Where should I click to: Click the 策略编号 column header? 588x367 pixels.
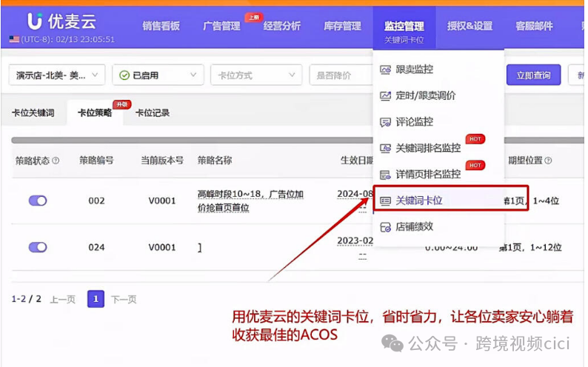tap(96, 161)
